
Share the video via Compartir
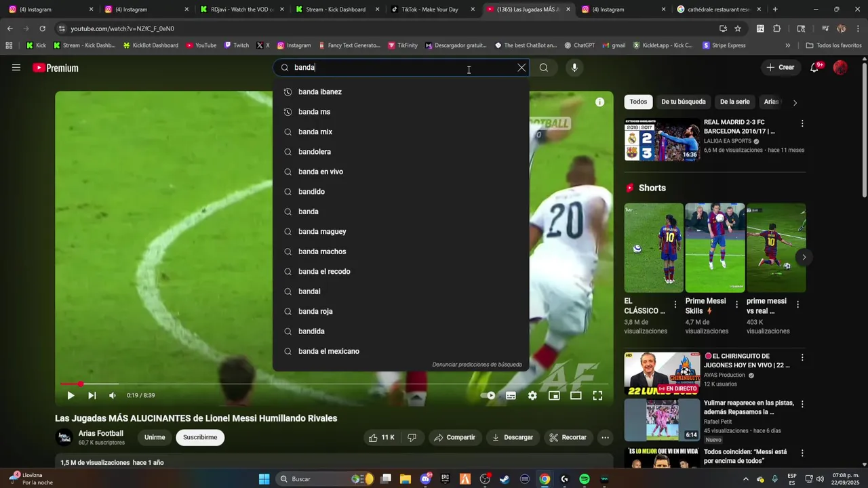[x=454, y=438]
